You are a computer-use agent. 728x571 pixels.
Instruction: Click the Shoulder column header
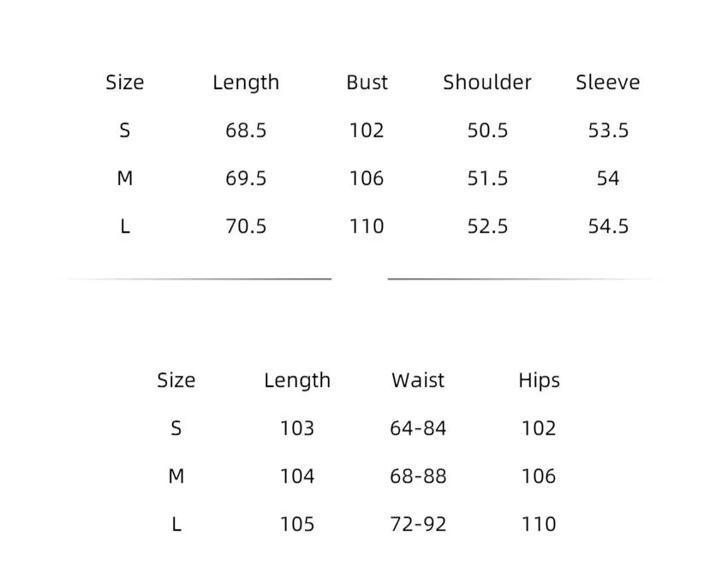[487, 82]
